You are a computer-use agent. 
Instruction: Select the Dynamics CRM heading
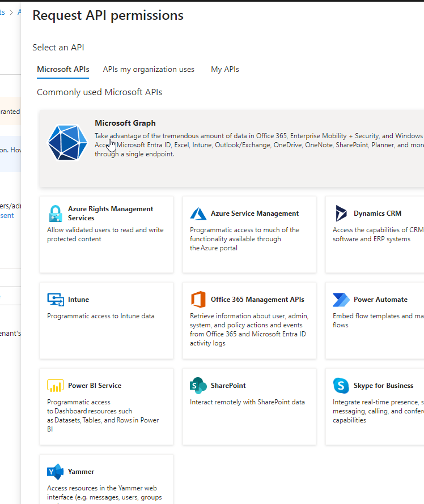point(378,213)
